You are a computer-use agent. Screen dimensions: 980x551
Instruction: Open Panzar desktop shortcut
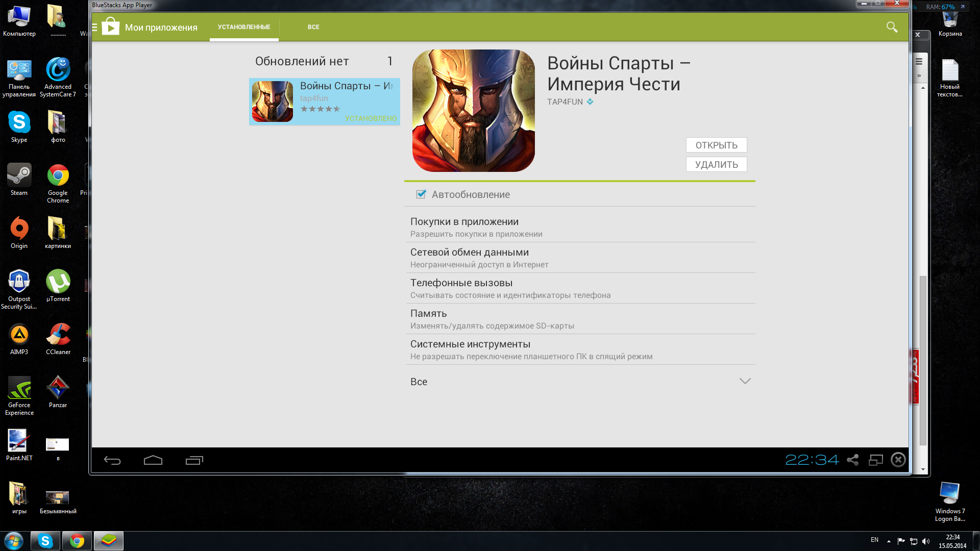(58, 392)
